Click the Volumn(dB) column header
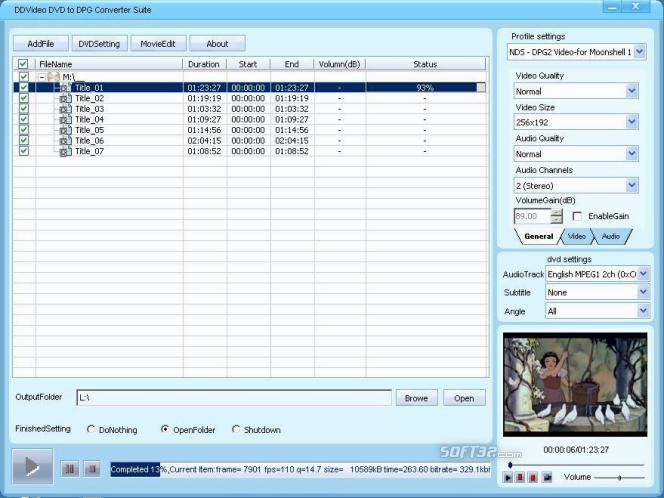The height and width of the screenshot is (498, 664). point(339,64)
